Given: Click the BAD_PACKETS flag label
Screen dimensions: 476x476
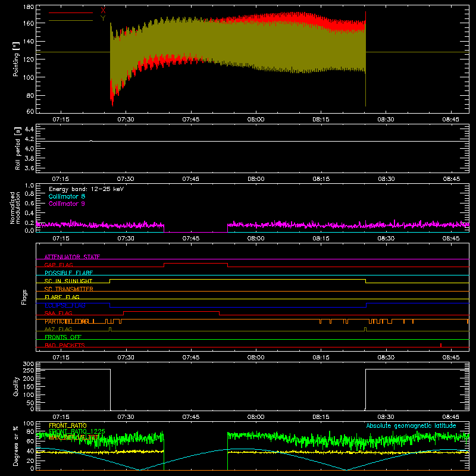Looking at the screenshot, I should coord(65,346).
